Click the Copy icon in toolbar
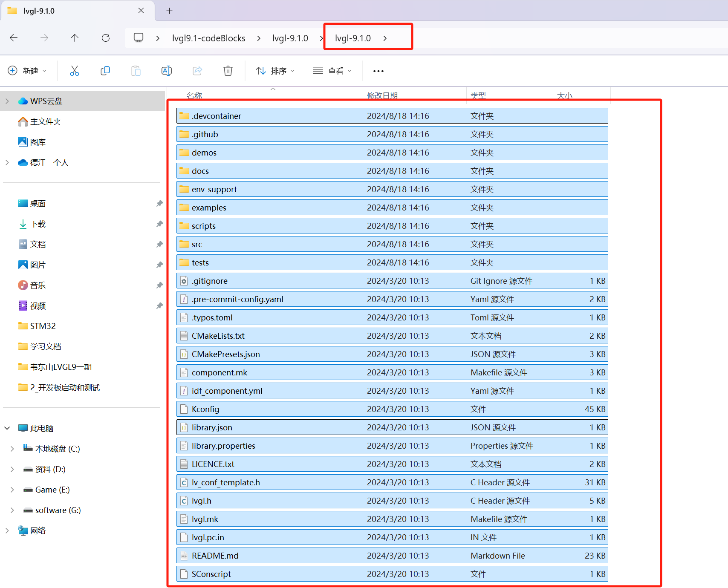The height and width of the screenshot is (588, 728). click(105, 71)
